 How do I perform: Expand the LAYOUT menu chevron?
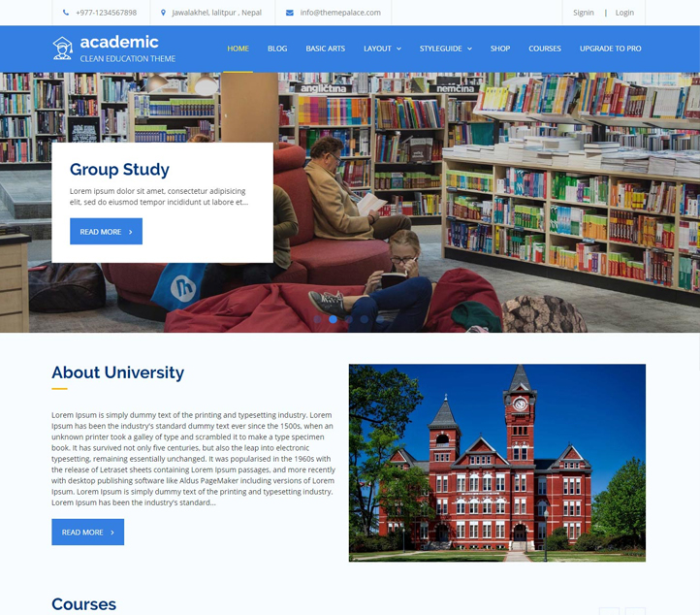(398, 49)
